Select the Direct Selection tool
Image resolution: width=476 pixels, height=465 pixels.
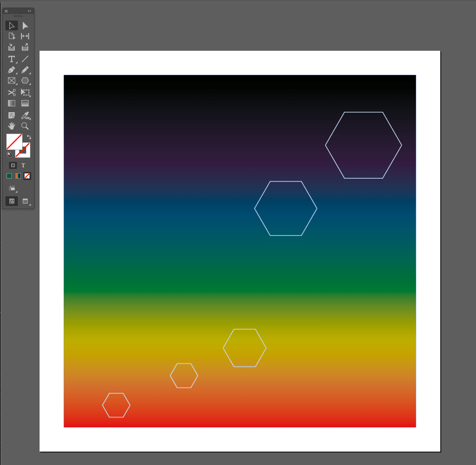click(25, 26)
